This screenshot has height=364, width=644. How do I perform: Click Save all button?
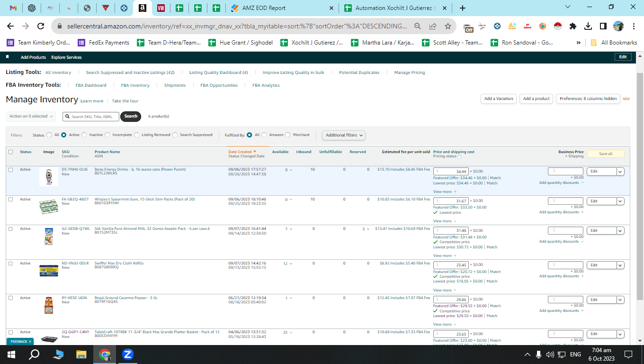click(606, 154)
